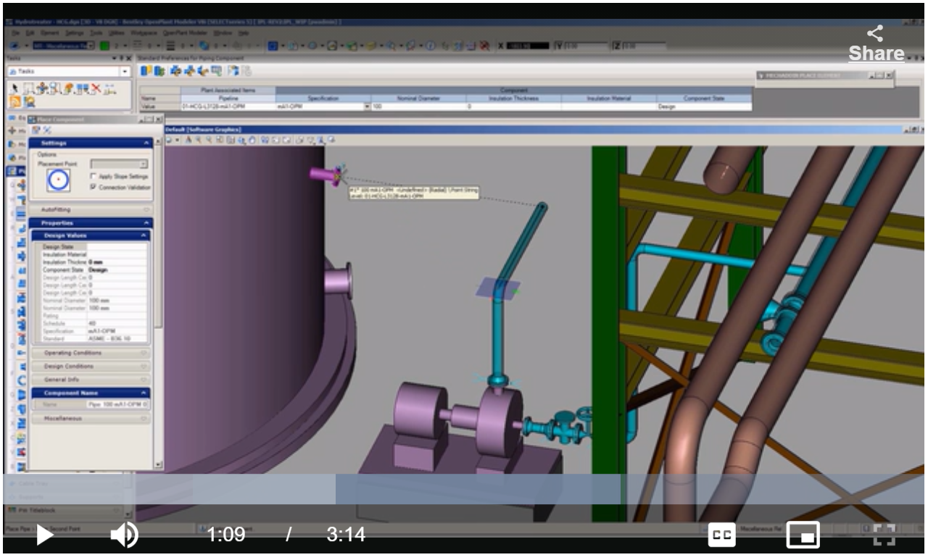The image size is (928, 560).
Task: Click Fit View icon in view toolbar
Action: click(229, 140)
